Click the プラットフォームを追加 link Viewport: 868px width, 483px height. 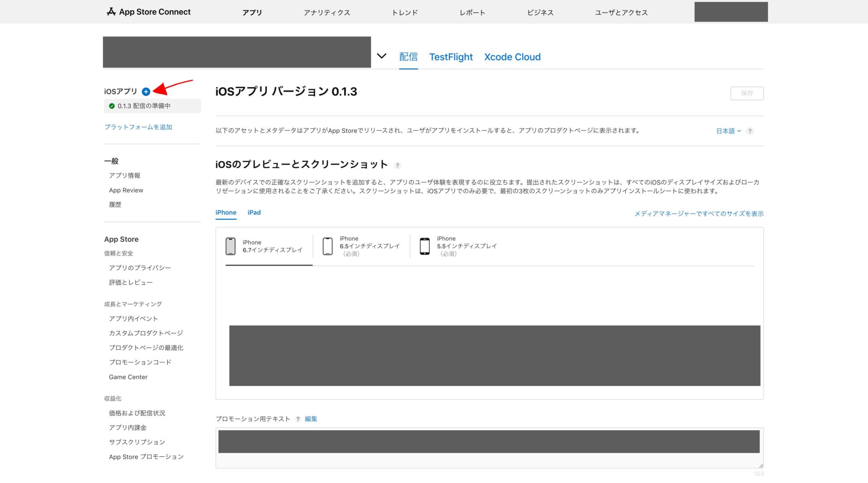(138, 127)
